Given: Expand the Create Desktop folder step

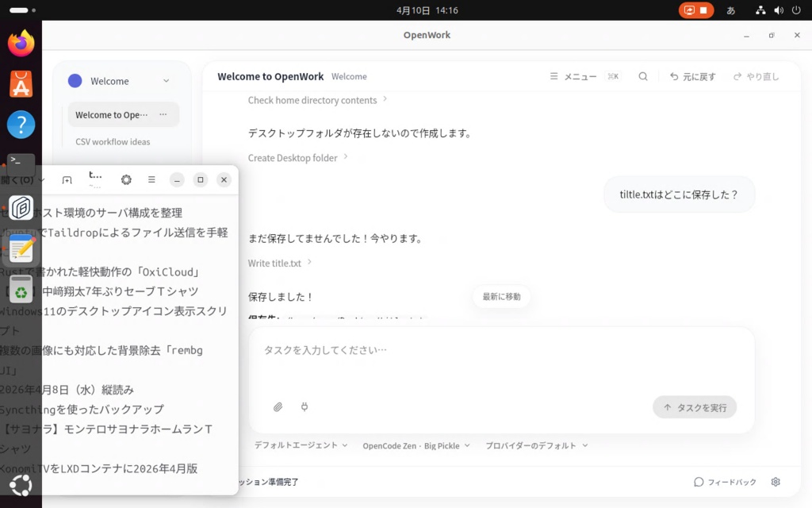Looking at the screenshot, I should coord(297,158).
